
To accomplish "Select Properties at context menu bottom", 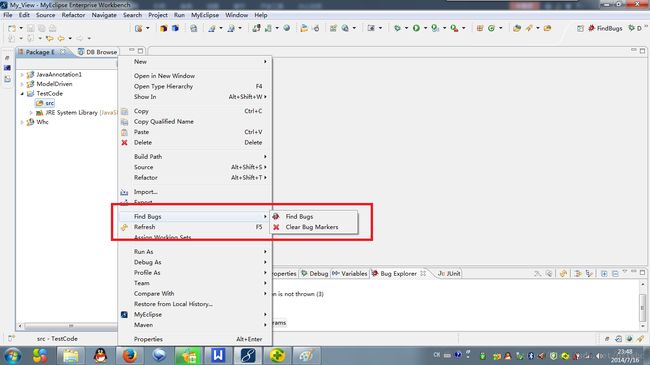I will (x=195, y=339).
